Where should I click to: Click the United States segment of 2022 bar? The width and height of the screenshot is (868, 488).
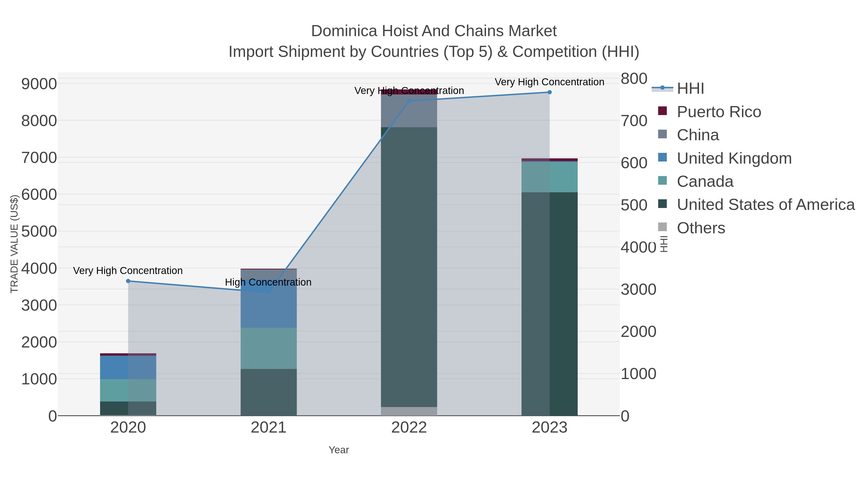pyautogui.click(x=409, y=267)
